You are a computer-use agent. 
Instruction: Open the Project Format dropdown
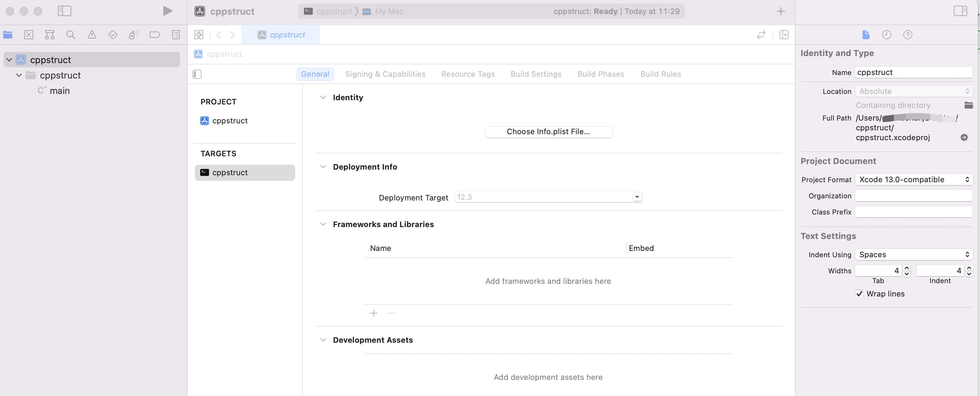[x=913, y=179]
